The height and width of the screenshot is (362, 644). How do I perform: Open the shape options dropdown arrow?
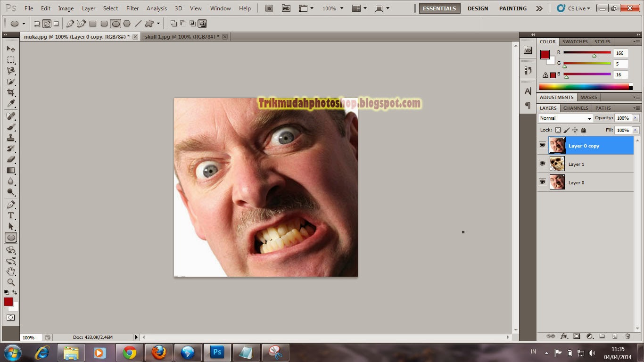click(x=158, y=24)
